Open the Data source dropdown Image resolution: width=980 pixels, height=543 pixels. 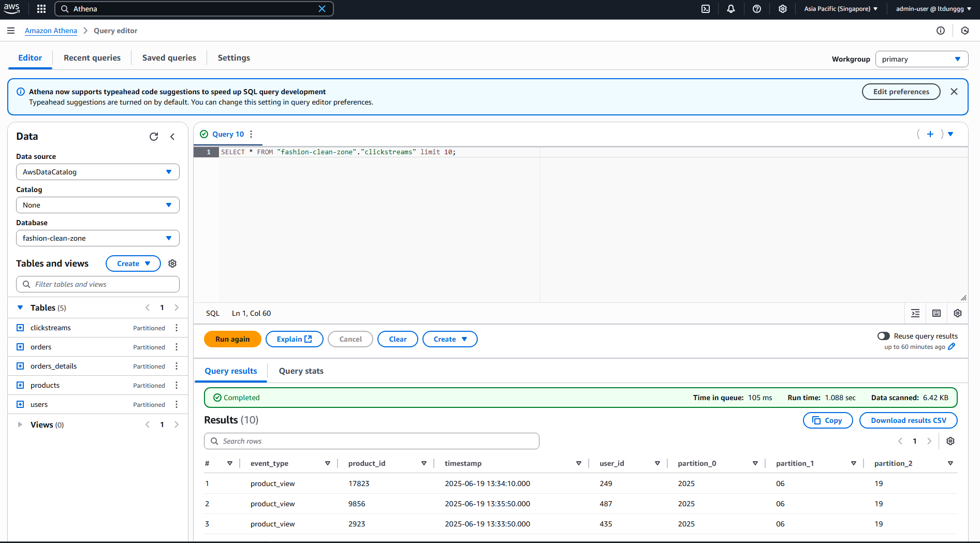98,172
